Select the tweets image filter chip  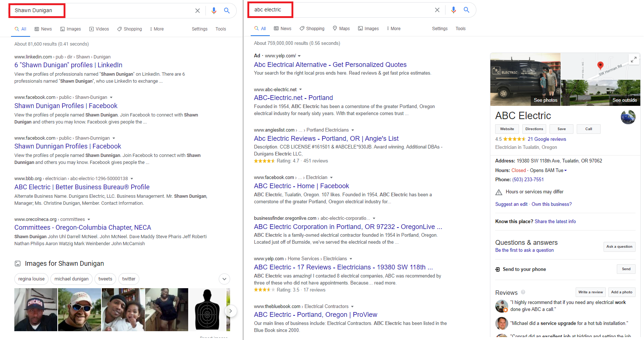[x=105, y=279]
